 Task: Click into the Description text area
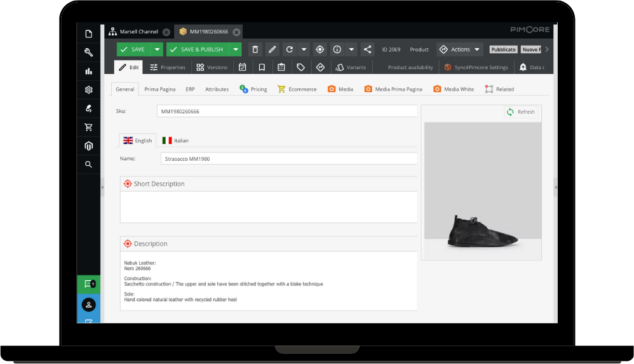pos(269,281)
